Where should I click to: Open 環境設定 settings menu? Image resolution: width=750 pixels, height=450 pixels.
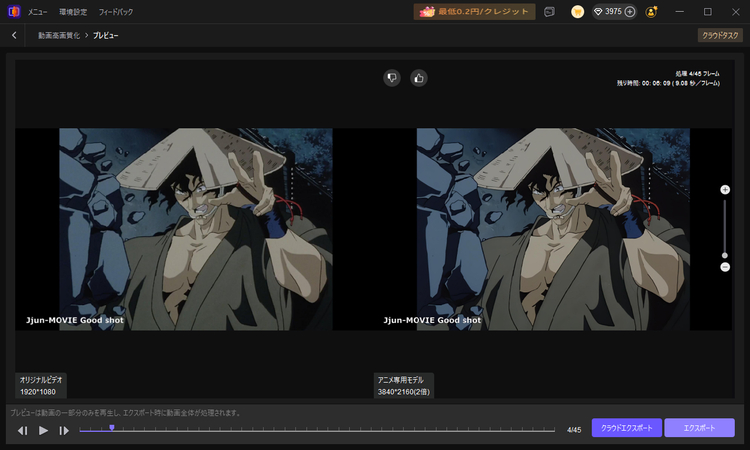73,12
